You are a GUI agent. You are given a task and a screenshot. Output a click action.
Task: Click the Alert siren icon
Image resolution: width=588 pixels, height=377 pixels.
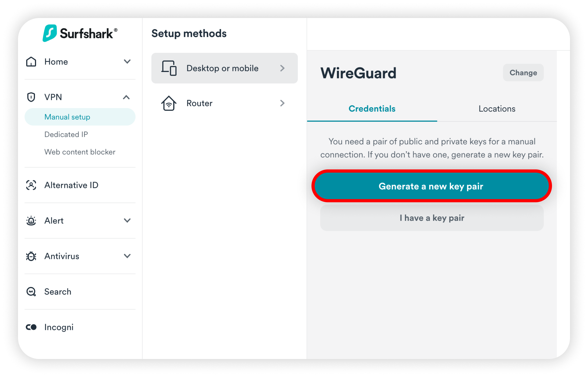[31, 221]
